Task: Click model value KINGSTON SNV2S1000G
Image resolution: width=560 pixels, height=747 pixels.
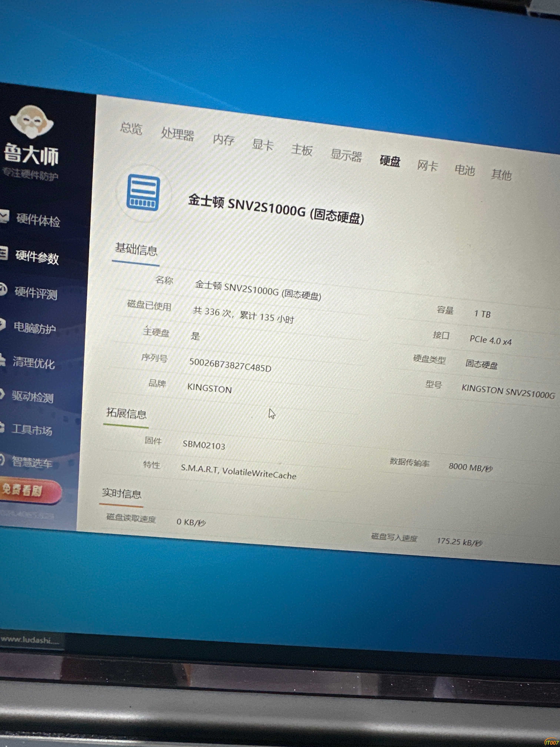Action: point(508,391)
